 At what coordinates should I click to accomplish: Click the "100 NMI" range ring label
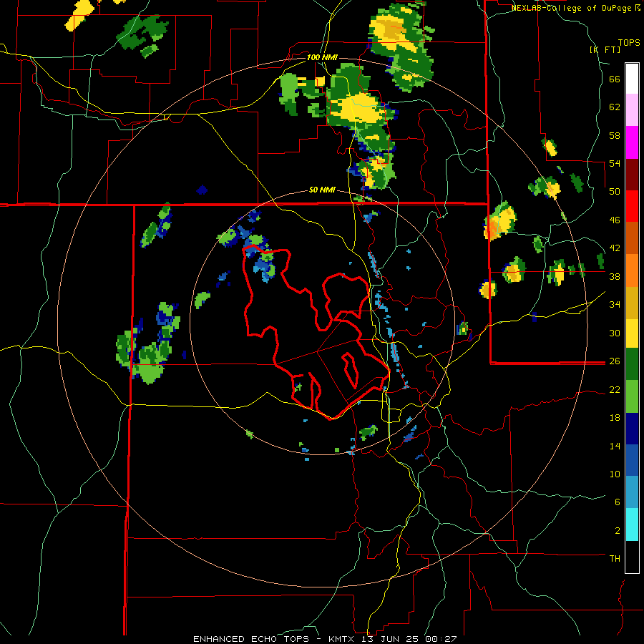click(322, 57)
